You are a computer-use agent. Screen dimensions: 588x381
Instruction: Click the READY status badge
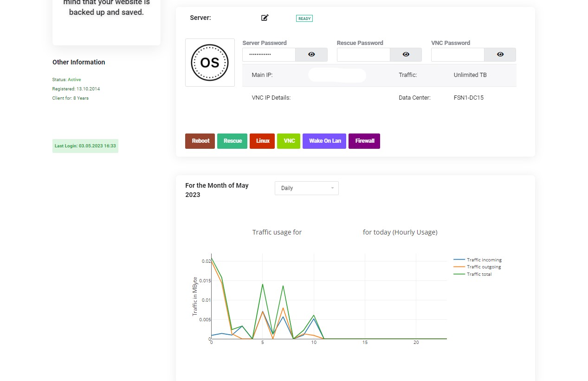tap(304, 19)
